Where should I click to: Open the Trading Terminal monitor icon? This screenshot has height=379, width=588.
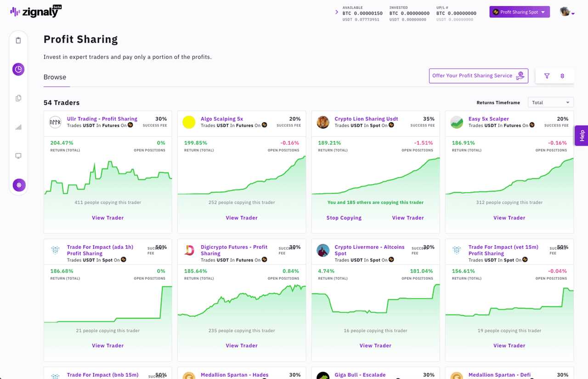(18, 156)
